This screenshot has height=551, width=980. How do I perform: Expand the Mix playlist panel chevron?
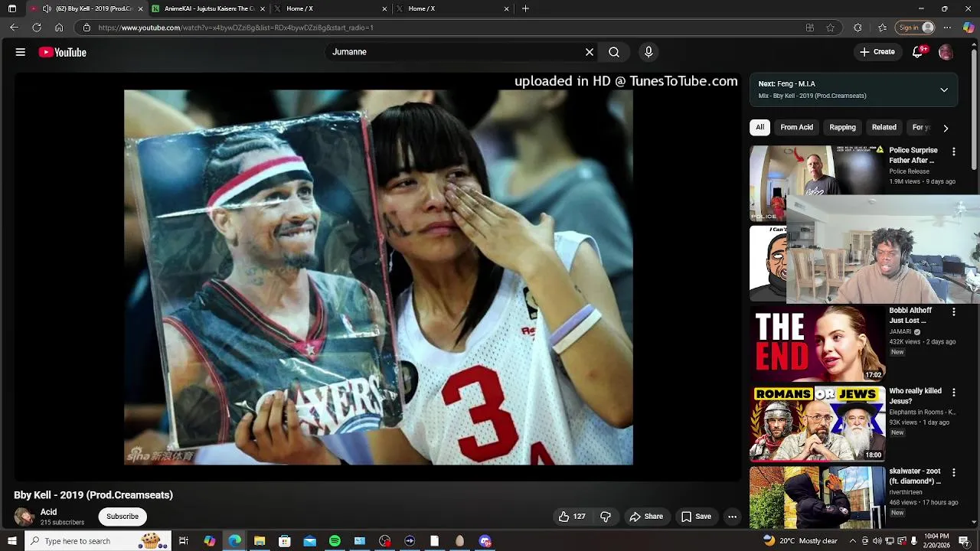pyautogui.click(x=944, y=90)
